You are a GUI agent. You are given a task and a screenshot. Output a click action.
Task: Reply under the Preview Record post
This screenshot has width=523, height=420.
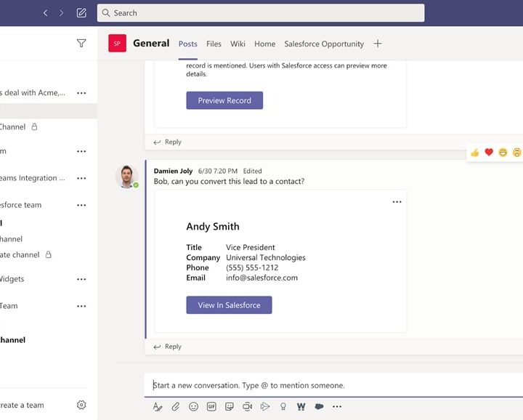[x=168, y=142]
